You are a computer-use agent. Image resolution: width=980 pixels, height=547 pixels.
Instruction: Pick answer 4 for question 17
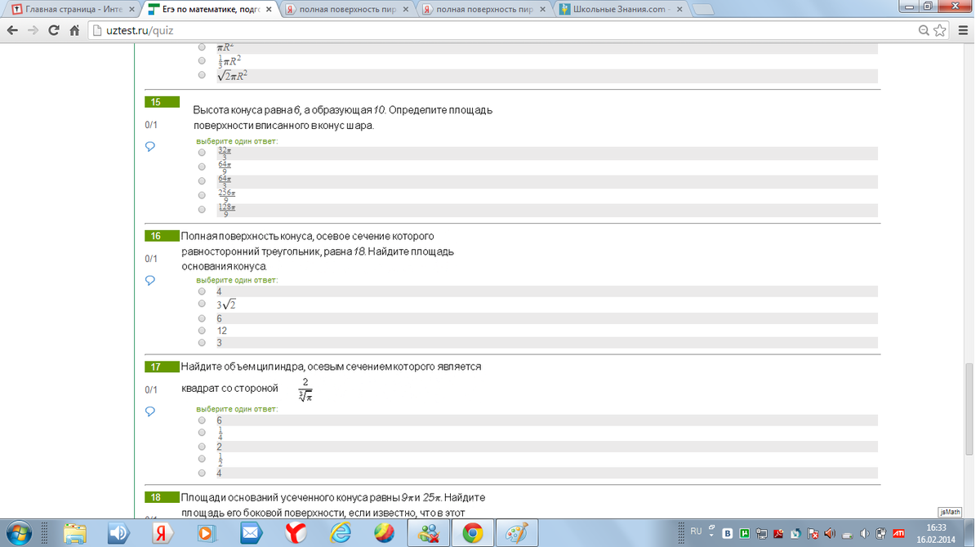point(202,473)
